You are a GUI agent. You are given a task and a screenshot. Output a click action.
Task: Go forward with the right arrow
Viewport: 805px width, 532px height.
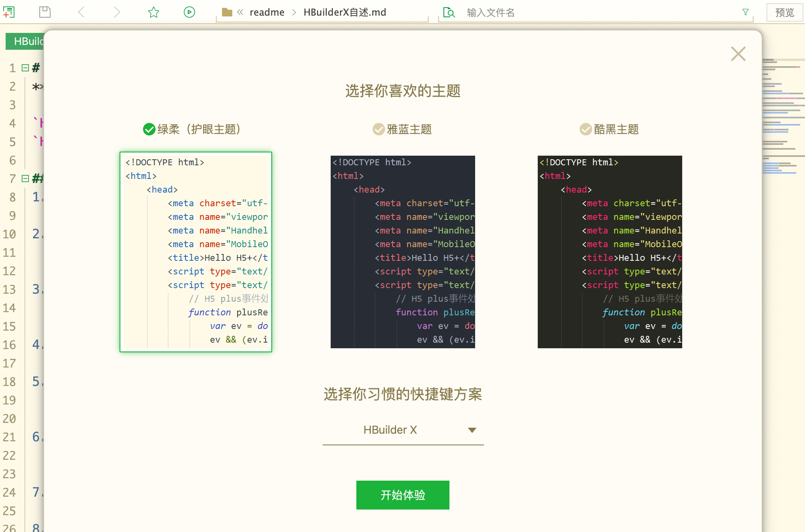[x=117, y=12]
